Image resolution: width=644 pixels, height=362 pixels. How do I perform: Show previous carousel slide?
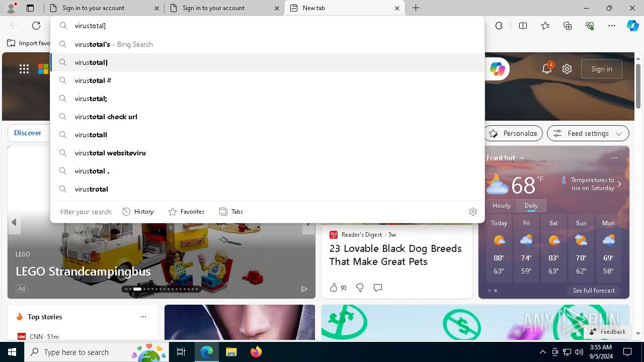tap(14, 222)
